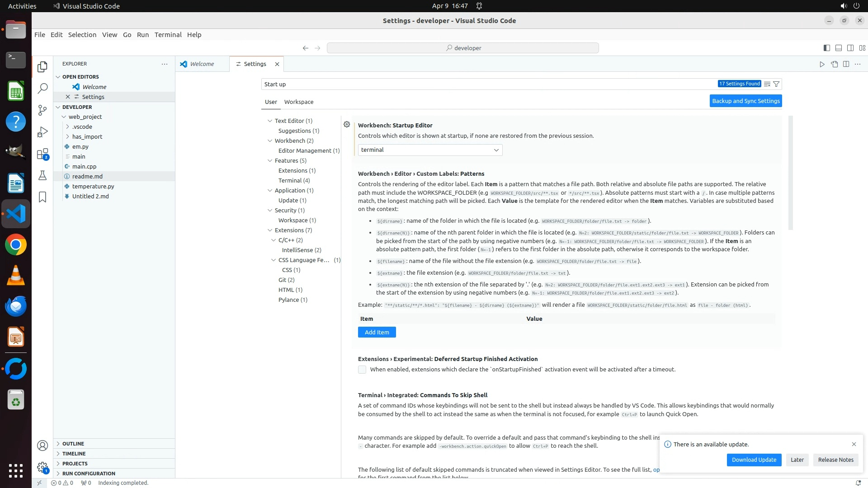Open the Source Control view

coord(42,110)
